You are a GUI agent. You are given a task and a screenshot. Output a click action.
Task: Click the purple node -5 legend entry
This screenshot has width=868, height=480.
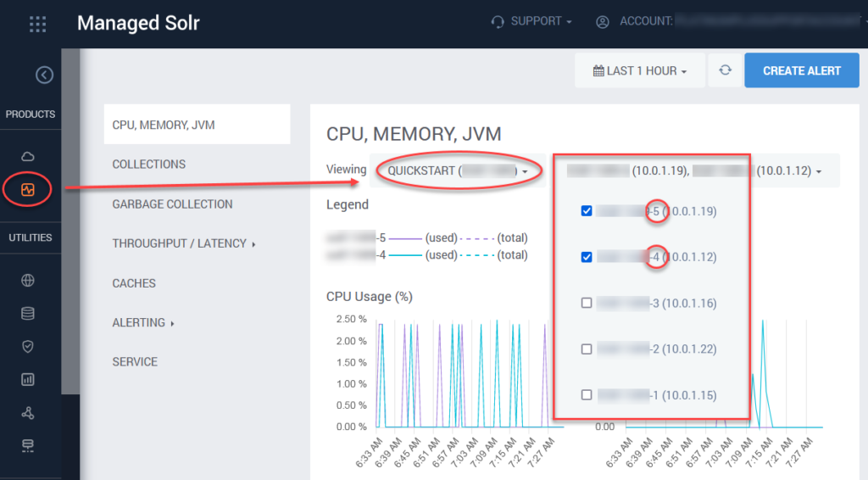pyautogui.click(x=427, y=238)
